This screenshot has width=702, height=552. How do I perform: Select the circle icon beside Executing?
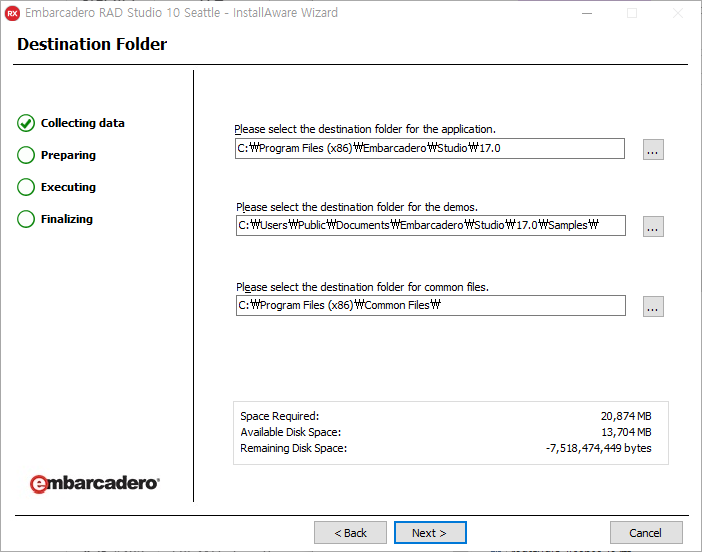pos(26,187)
